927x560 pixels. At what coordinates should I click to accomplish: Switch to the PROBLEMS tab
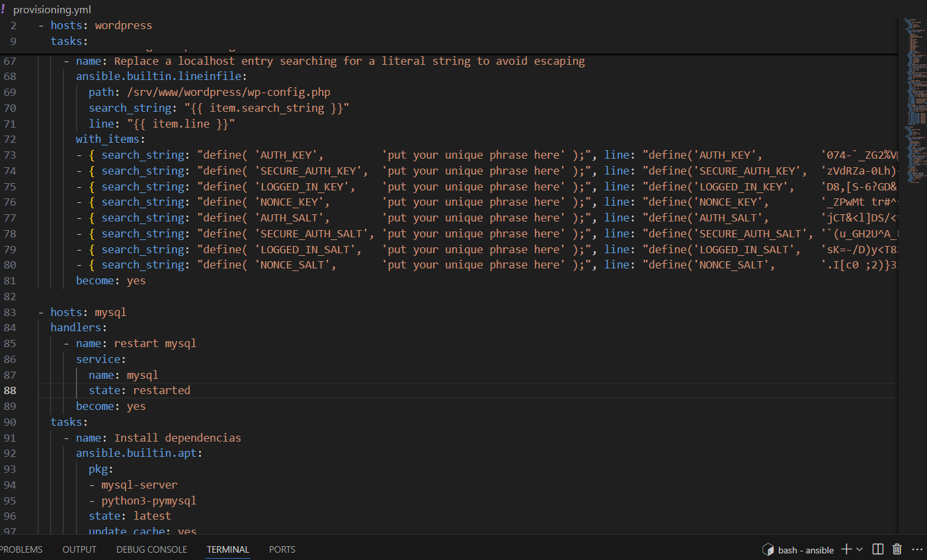coord(21,549)
